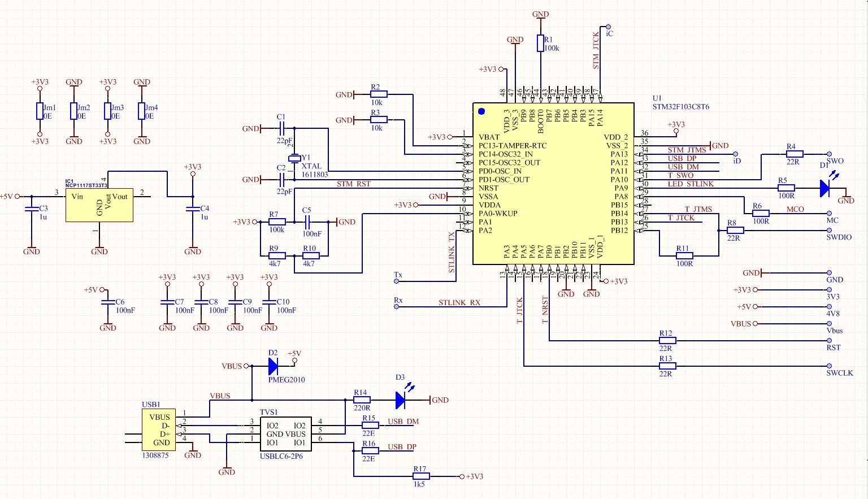Select resistor R15 symbol
The width and height of the screenshot is (868, 499).
370,425
